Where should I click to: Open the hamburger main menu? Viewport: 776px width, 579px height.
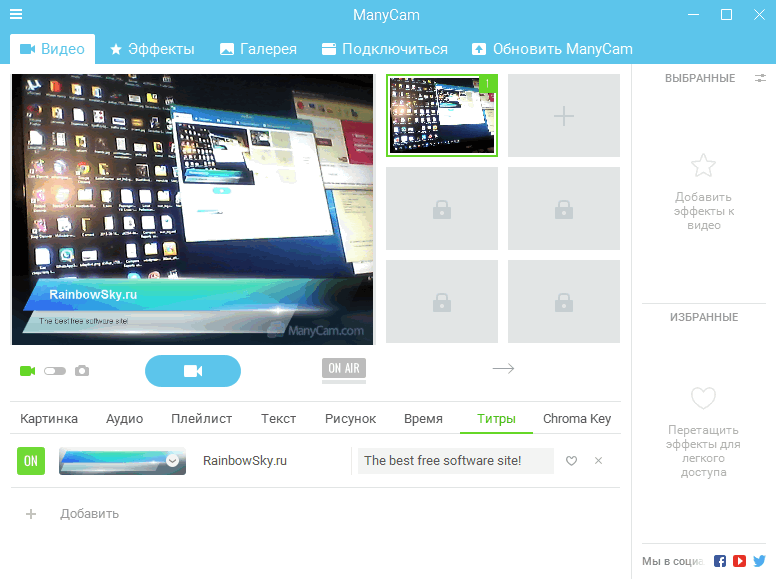(16, 14)
